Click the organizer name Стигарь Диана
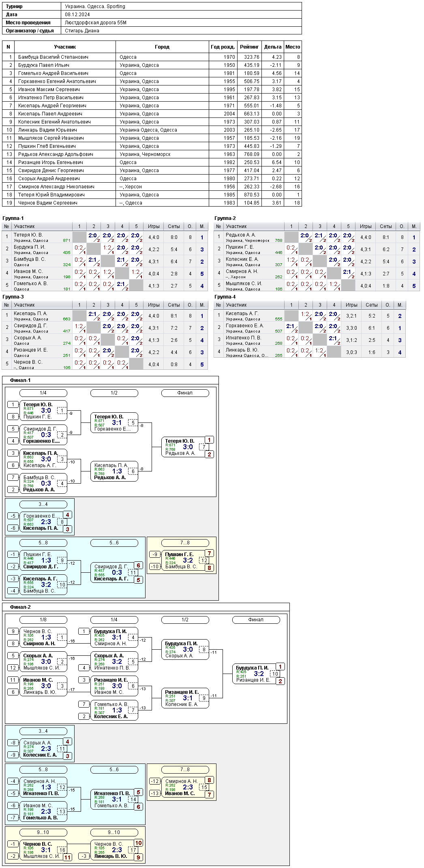 (82, 31)
